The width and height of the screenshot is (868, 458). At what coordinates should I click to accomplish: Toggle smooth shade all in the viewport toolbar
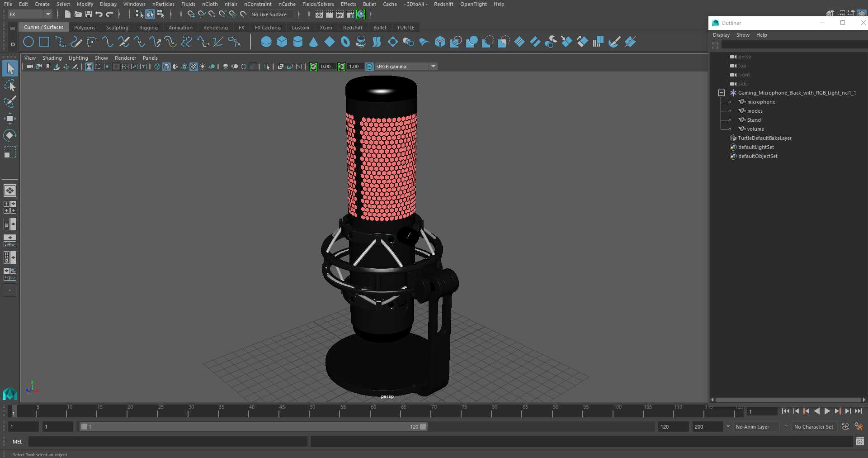[166, 67]
